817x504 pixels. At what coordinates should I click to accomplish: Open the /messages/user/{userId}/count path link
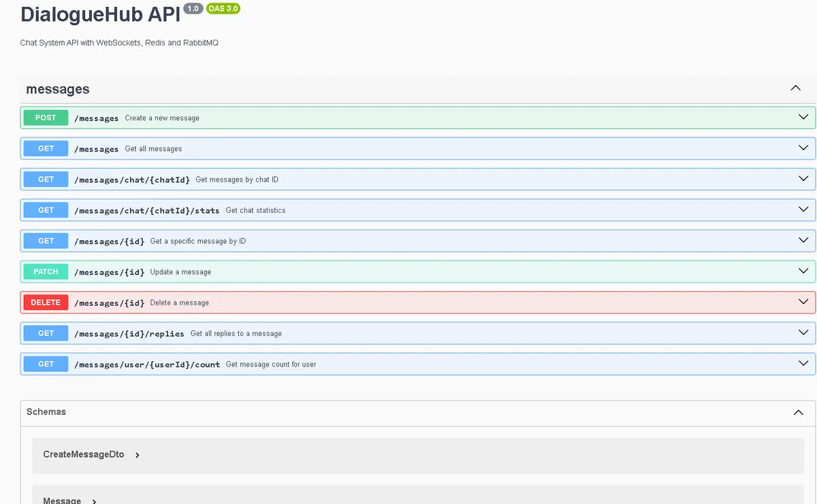pos(147,365)
